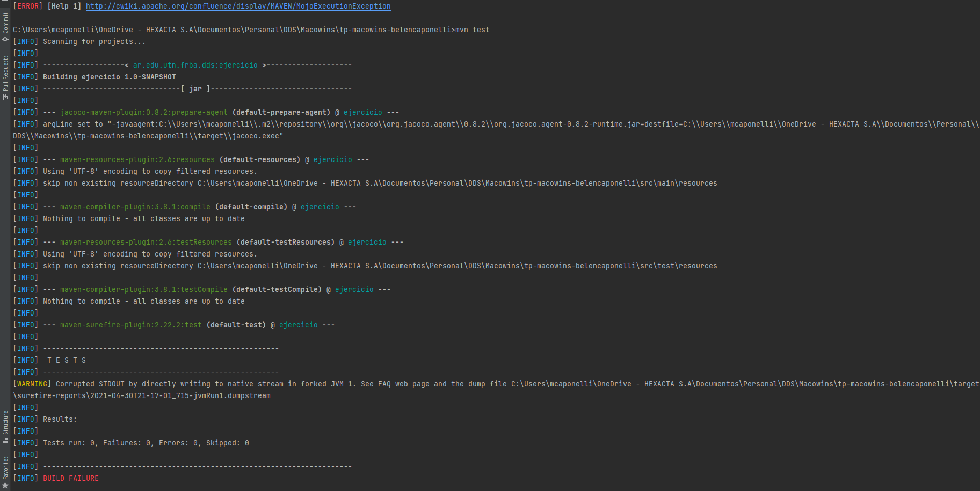980x491 pixels.
Task: Click maven-resources-plugin:2.6:resources text
Action: point(137,160)
